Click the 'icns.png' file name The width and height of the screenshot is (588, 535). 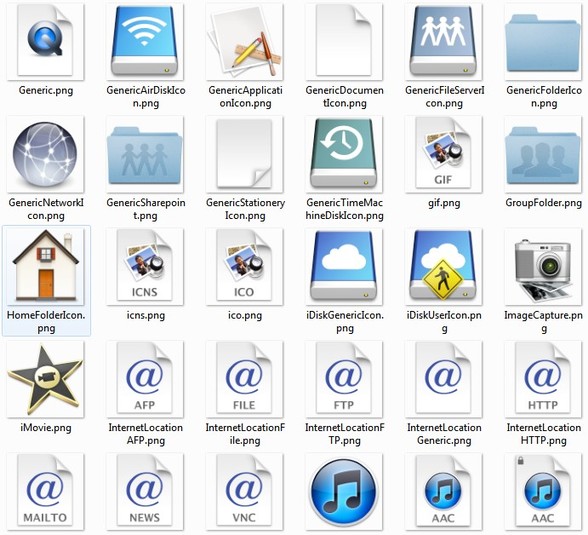146,316
